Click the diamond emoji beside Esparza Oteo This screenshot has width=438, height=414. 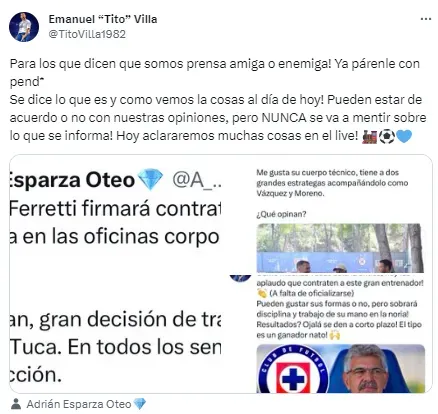(150, 179)
